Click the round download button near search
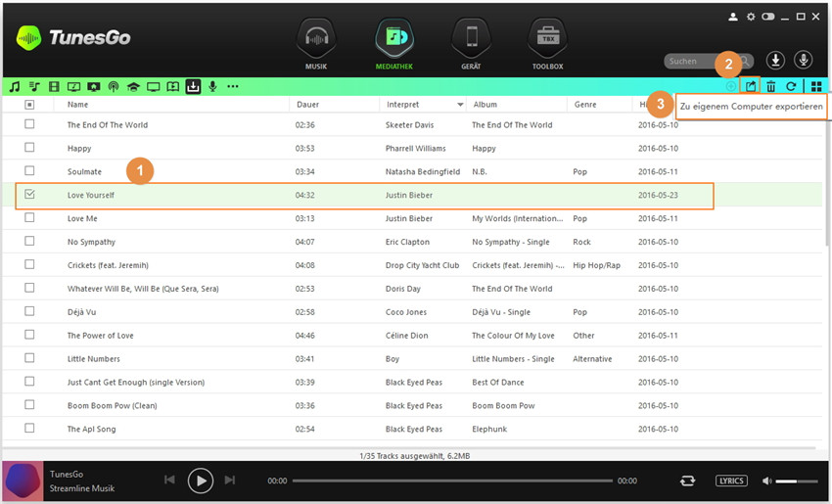 point(775,61)
